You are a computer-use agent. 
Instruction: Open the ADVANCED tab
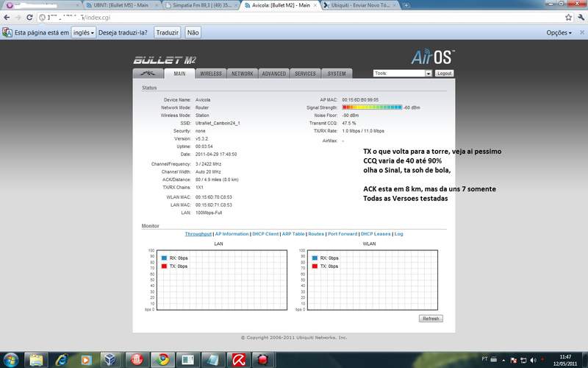pos(273,73)
